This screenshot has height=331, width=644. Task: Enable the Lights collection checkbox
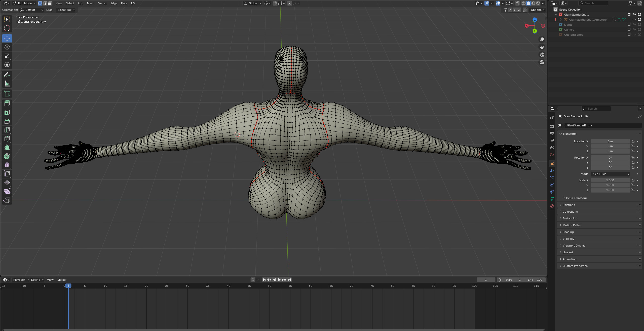coord(629,24)
